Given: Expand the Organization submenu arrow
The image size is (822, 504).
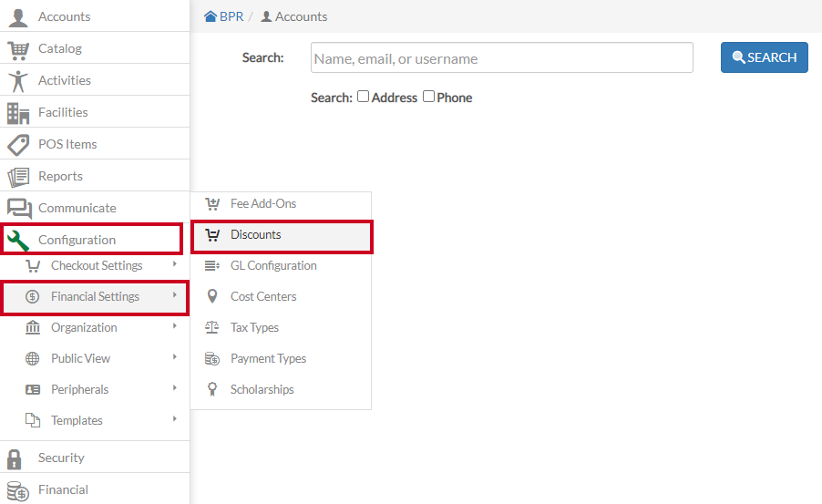Looking at the screenshot, I should [175, 326].
